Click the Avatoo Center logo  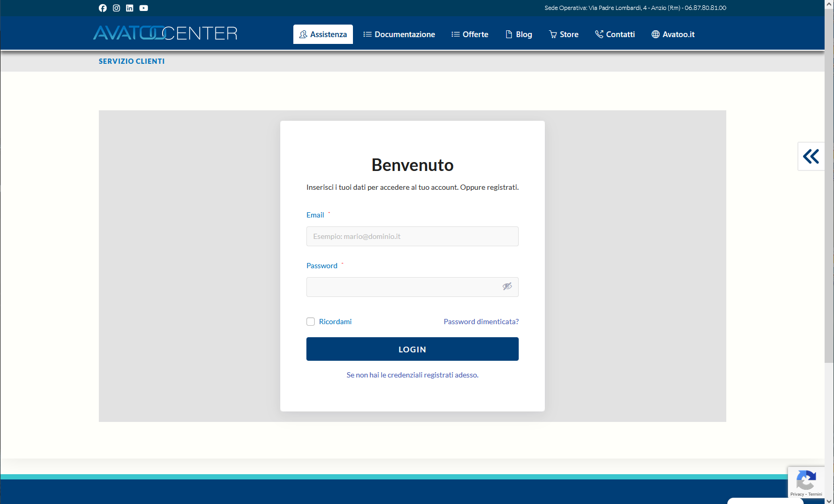165,33
